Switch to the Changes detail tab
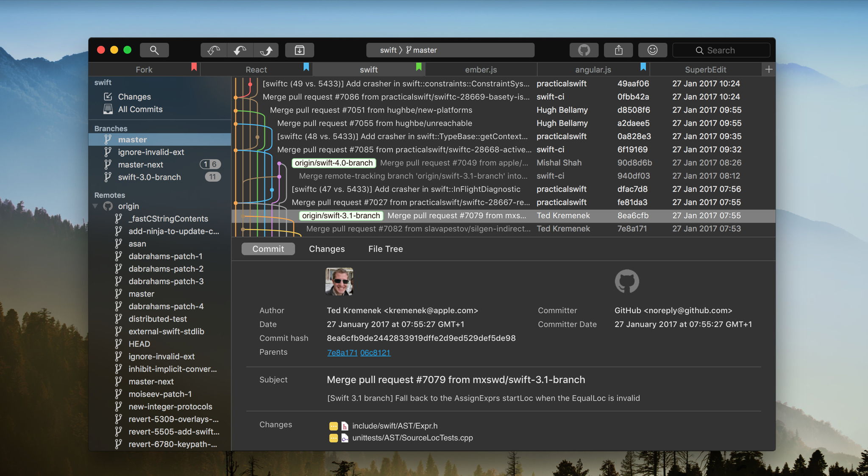The image size is (868, 476). (x=327, y=249)
